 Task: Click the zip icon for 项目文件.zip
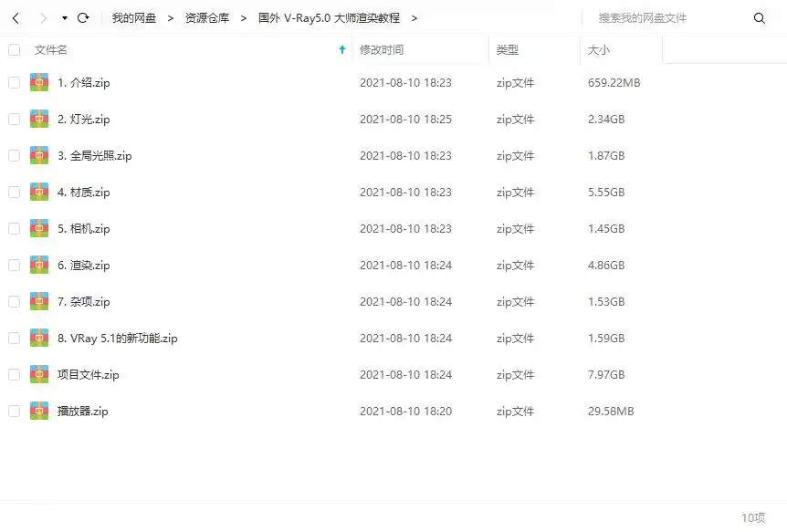coord(39,375)
